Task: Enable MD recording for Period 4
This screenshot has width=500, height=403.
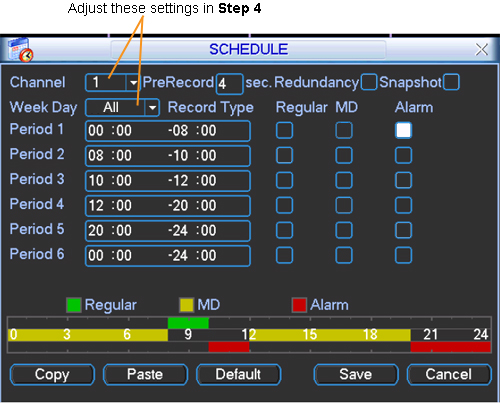Action: (x=344, y=205)
